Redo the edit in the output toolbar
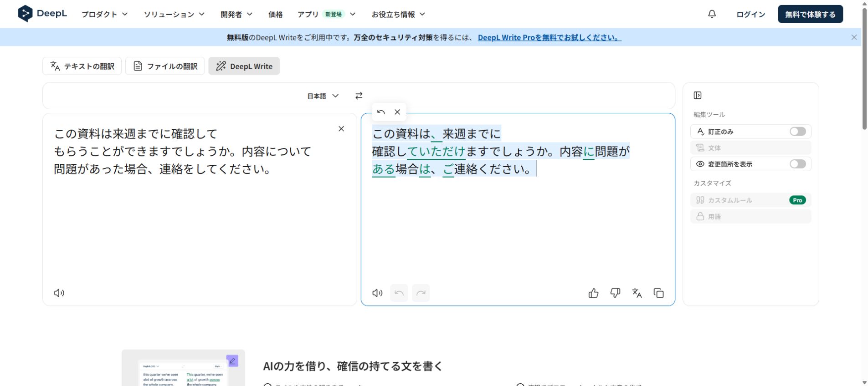Screen dimensions: 868x386 (421, 293)
